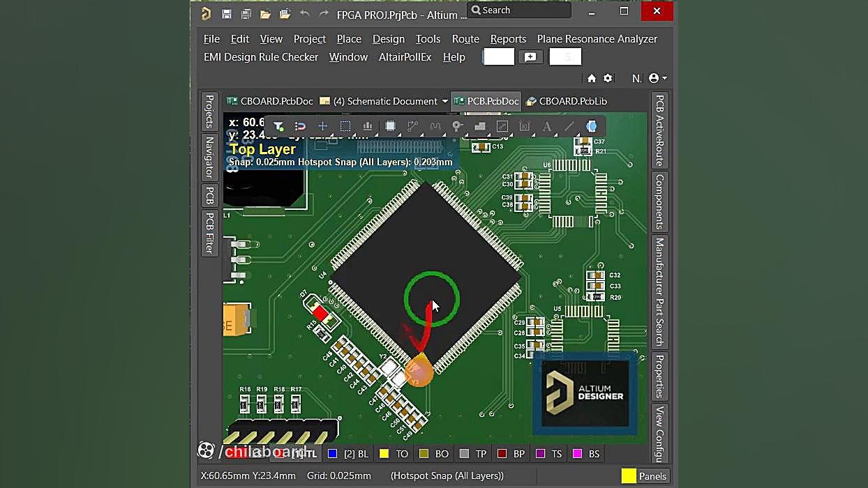
Task: Open the Help menu
Action: click(x=454, y=57)
